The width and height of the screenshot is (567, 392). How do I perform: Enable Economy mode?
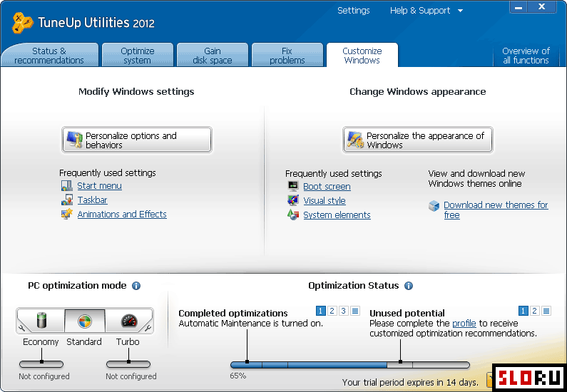(41, 321)
